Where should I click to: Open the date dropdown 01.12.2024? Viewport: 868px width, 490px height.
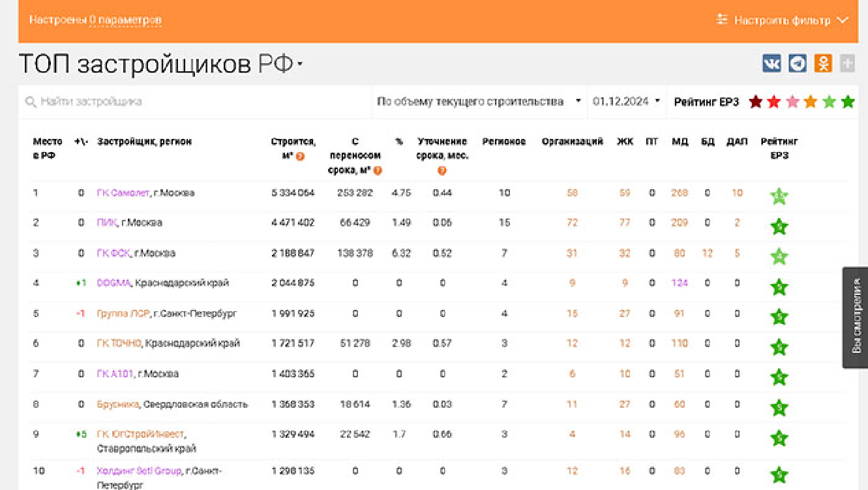[x=626, y=102]
